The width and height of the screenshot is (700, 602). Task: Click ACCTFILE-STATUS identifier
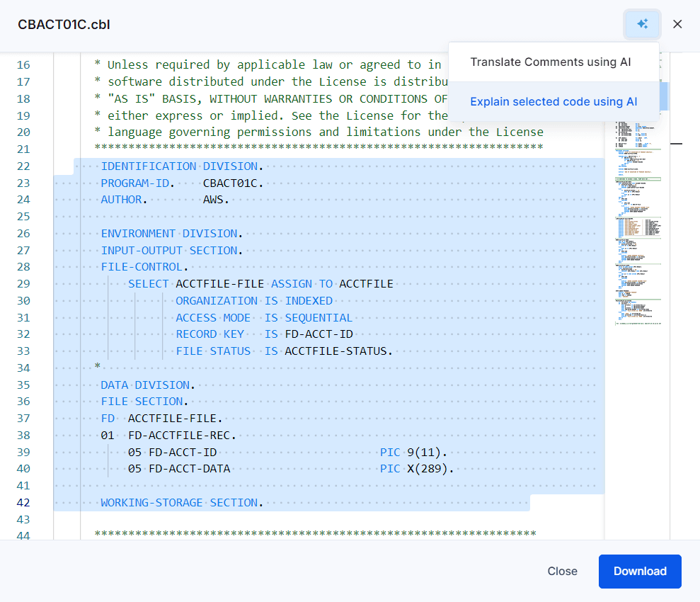pyautogui.click(x=335, y=351)
